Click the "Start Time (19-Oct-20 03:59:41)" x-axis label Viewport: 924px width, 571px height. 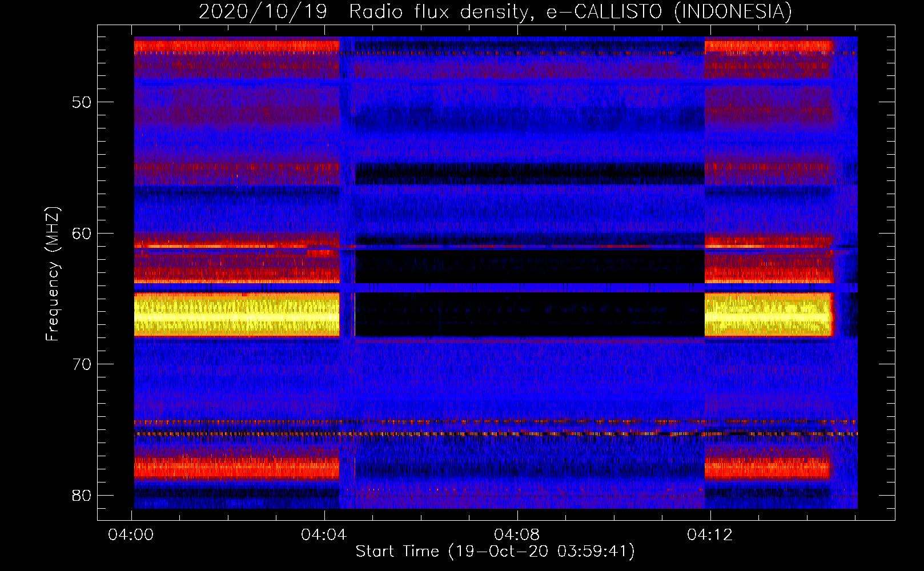coord(495,552)
